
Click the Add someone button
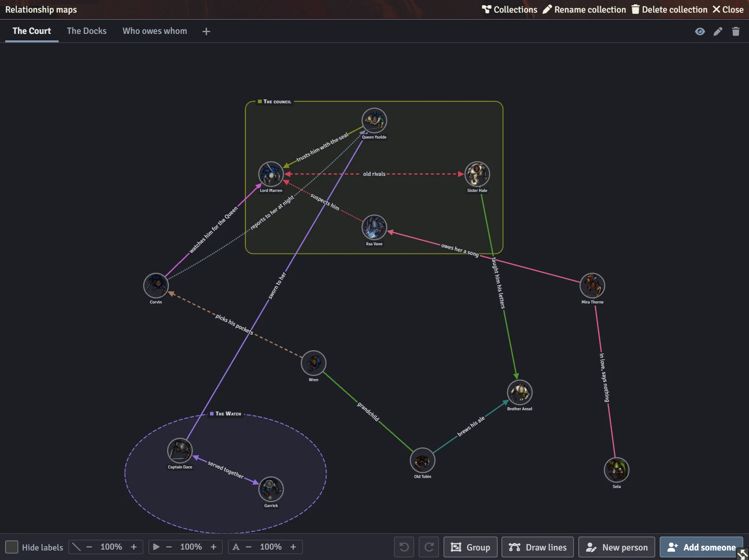point(701,547)
